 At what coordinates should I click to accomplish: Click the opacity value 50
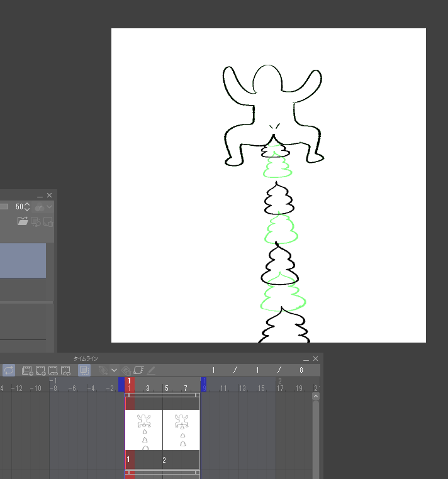click(20, 207)
